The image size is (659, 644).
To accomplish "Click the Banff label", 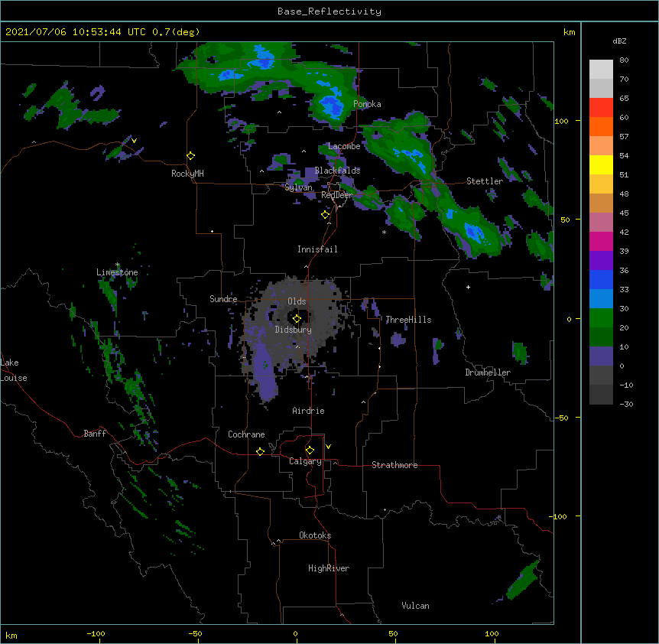I will pos(95,434).
